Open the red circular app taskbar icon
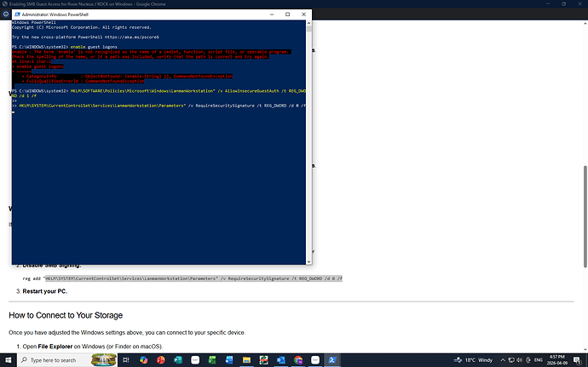The image size is (588, 367). click(161, 360)
